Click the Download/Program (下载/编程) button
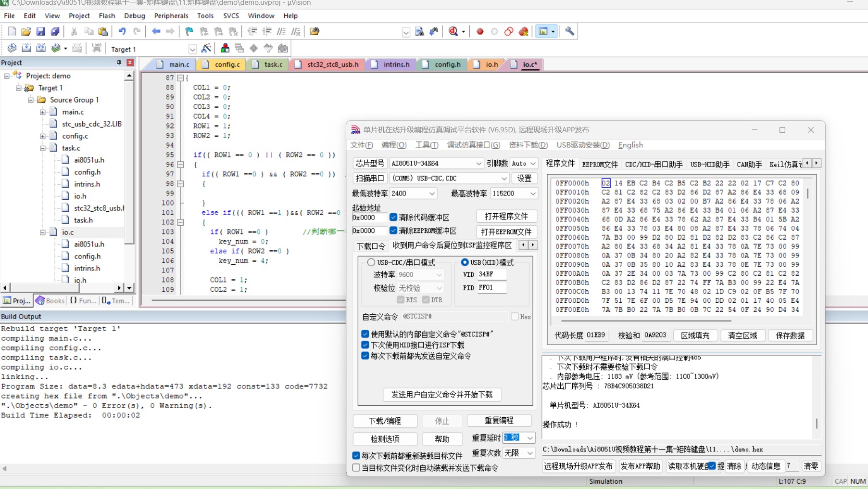 point(385,421)
